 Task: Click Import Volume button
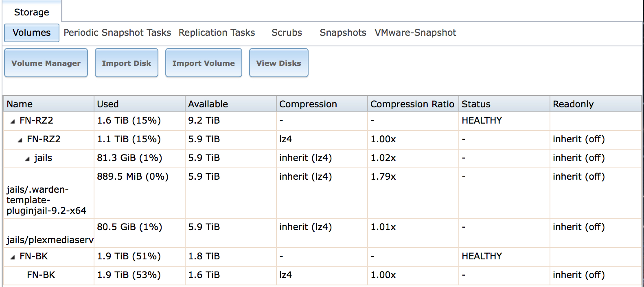pos(204,63)
